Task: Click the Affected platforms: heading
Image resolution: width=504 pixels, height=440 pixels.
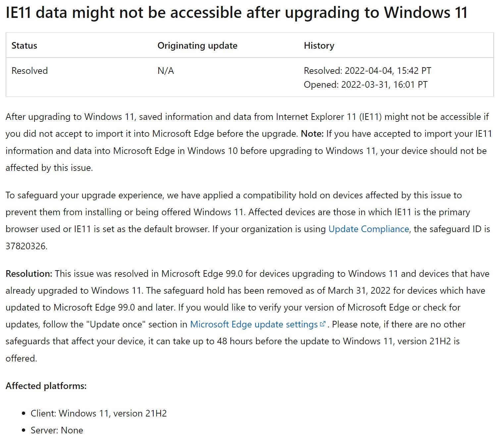Action: point(46,386)
